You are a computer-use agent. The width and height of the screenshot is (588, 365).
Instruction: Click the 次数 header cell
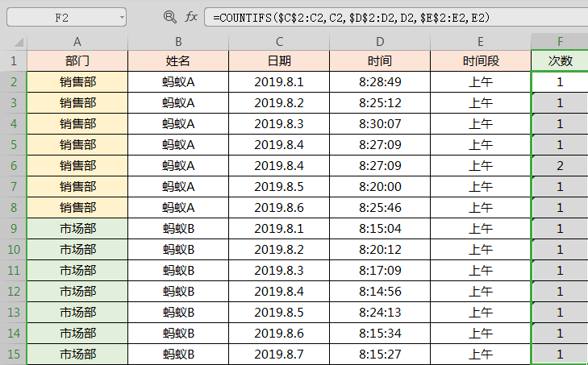[x=559, y=61]
